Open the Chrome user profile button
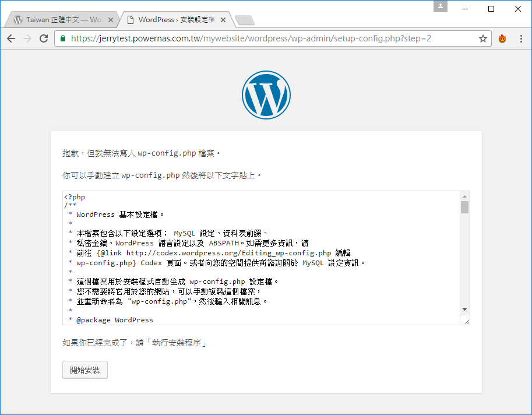This screenshot has width=532, height=415. coord(441,6)
